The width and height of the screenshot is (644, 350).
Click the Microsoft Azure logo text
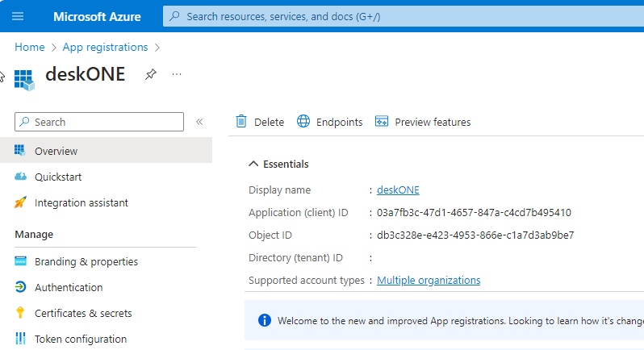tap(97, 17)
